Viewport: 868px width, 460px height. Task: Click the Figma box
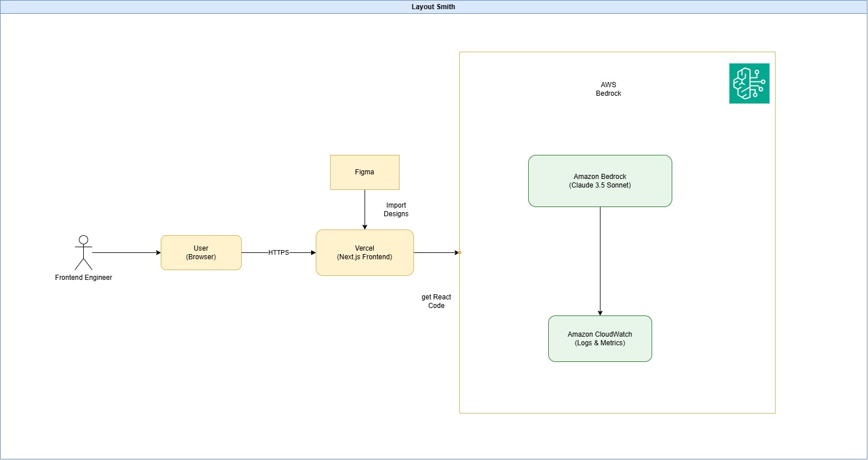[x=365, y=172]
